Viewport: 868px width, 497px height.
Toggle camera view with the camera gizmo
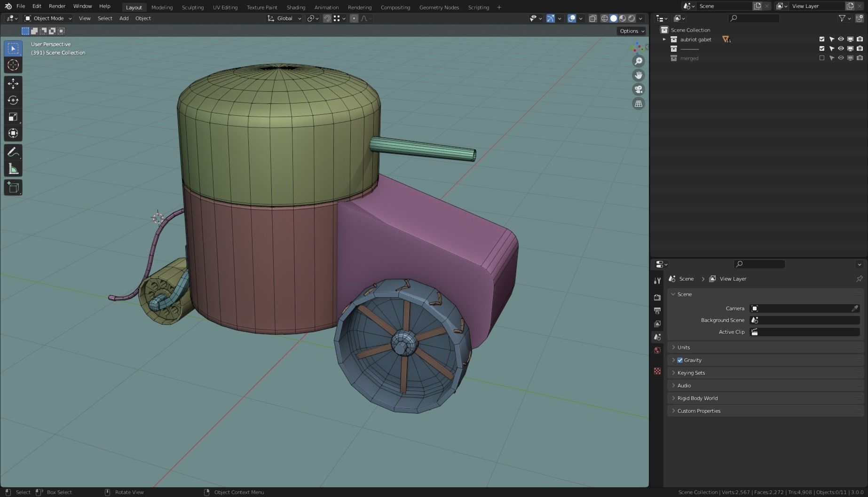(x=639, y=89)
